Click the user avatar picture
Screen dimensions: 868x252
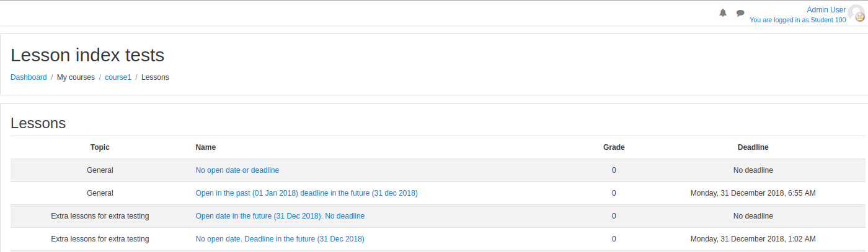[x=857, y=14]
